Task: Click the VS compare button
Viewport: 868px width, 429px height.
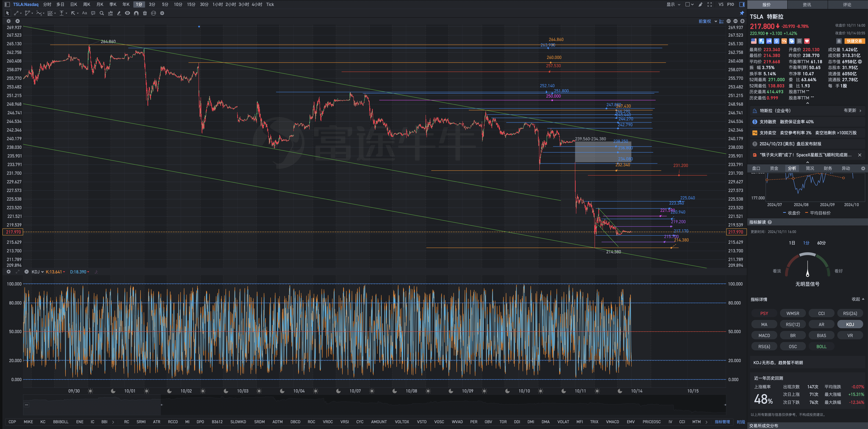Action: [721, 4]
